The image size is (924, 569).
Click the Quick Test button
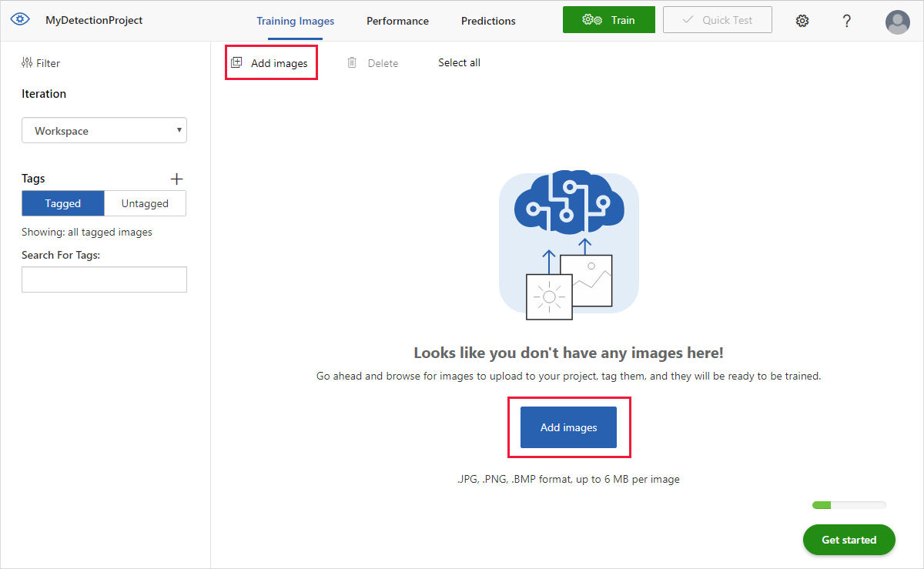pyautogui.click(x=717, y=19)
